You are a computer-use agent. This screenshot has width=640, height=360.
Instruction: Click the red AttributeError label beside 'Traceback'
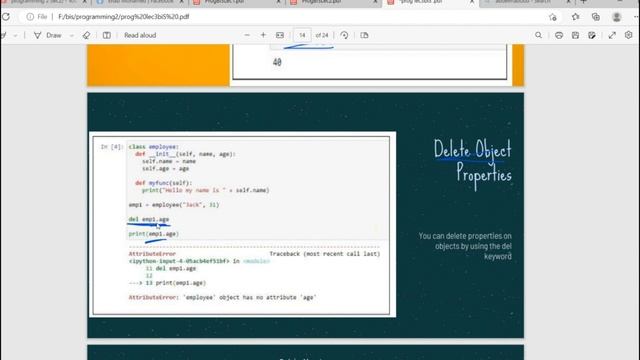[x=152, y=254]
